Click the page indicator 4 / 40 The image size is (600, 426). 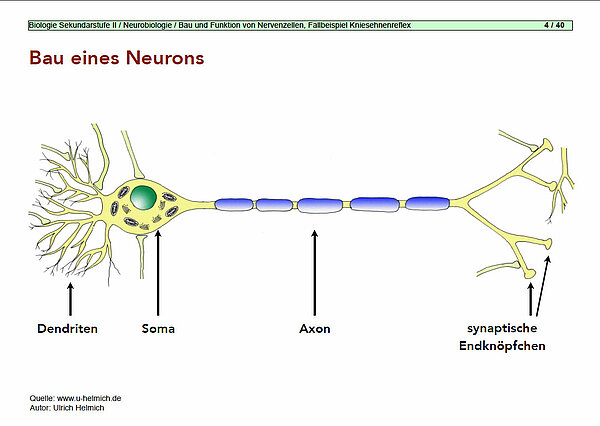553,24
